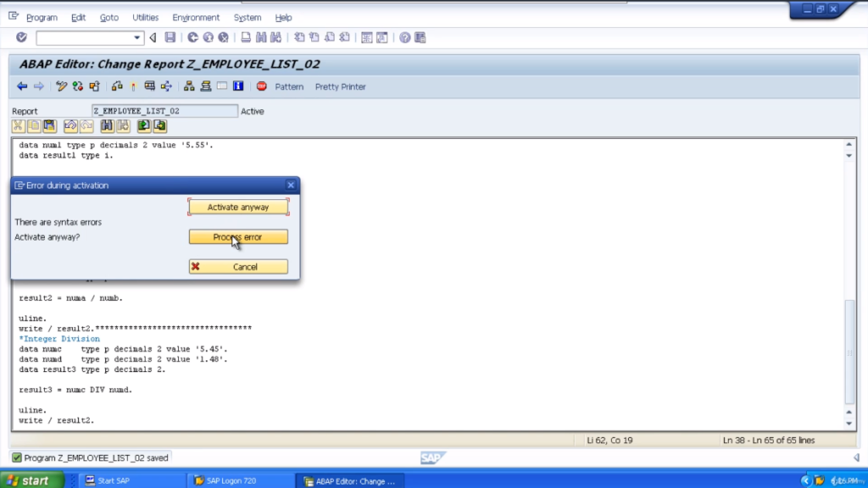868x488 pixels.
Task: Paste with the editor toolbar clipboard icon
Action: [x=50, y=126]
